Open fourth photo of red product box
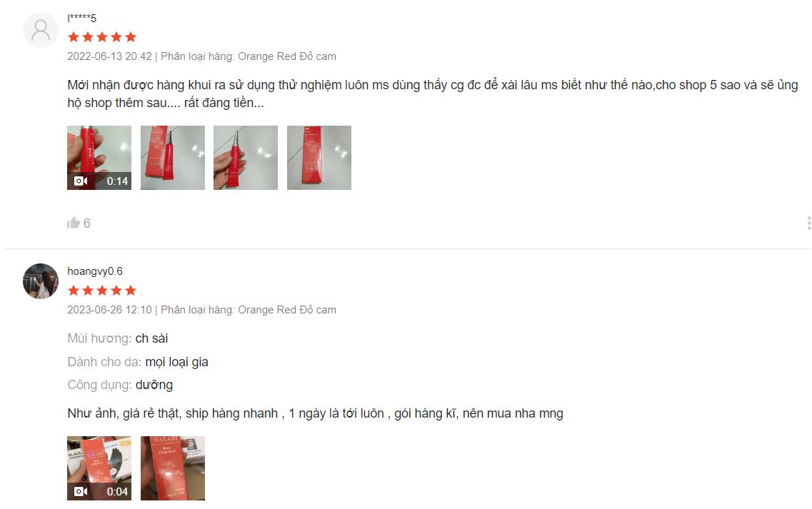Screen dimensions: 812x509 click(319, 158)
